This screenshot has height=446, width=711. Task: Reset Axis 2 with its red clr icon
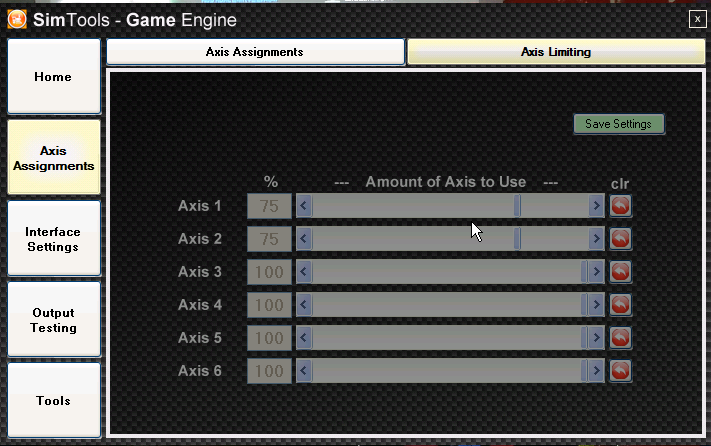coord(620,239)
